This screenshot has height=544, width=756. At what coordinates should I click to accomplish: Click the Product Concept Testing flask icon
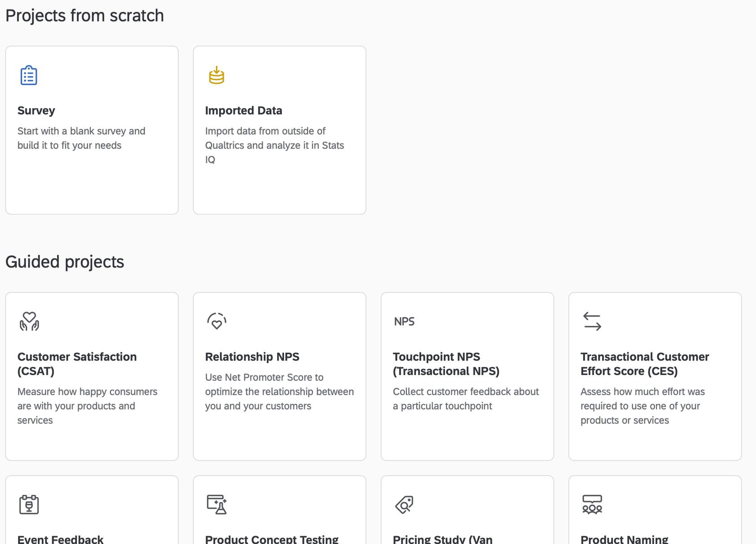pos(216,504)
